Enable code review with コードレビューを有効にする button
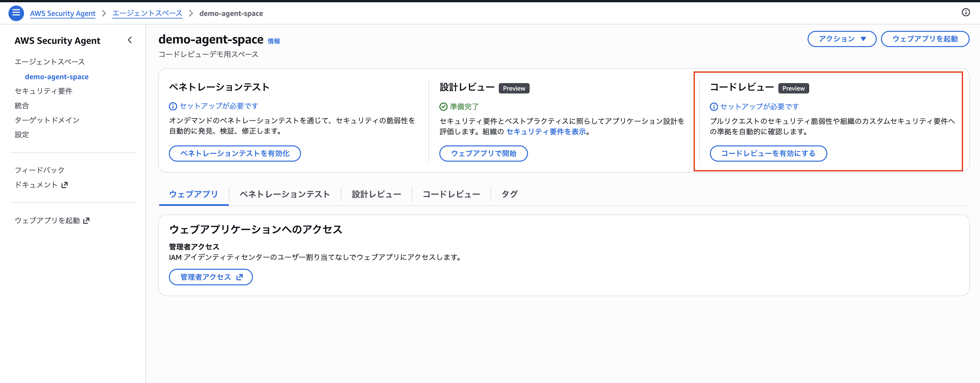This screenshot has height=383, width=980. pos(768,154)
